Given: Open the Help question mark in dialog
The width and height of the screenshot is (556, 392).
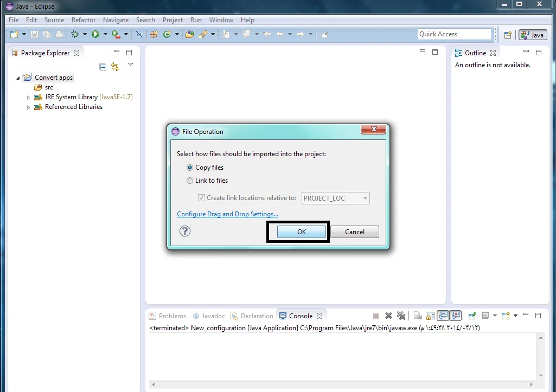Looking at the screenshot, I should click(x=185, y=232).
